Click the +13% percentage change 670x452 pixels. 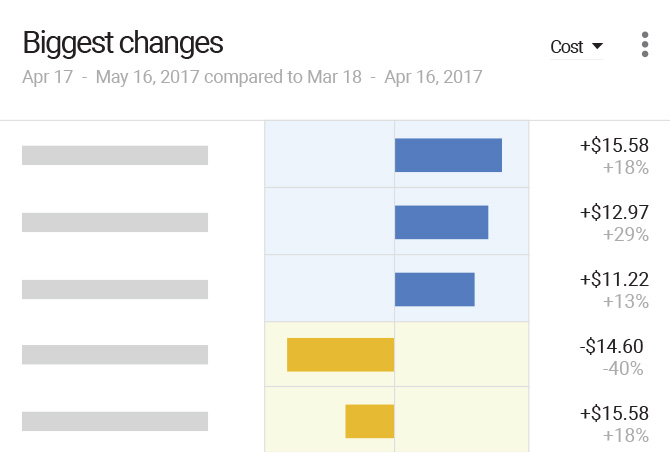pyautogui.click(x=626, y=301)
